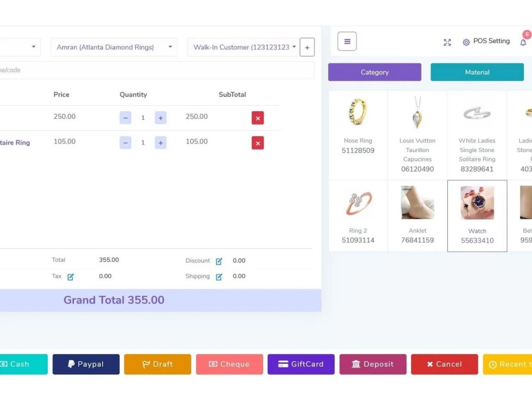This screenshot has width=532, height=399.
Task: Click the Solitaire Ring item name
Action: [x=15, y=143]
